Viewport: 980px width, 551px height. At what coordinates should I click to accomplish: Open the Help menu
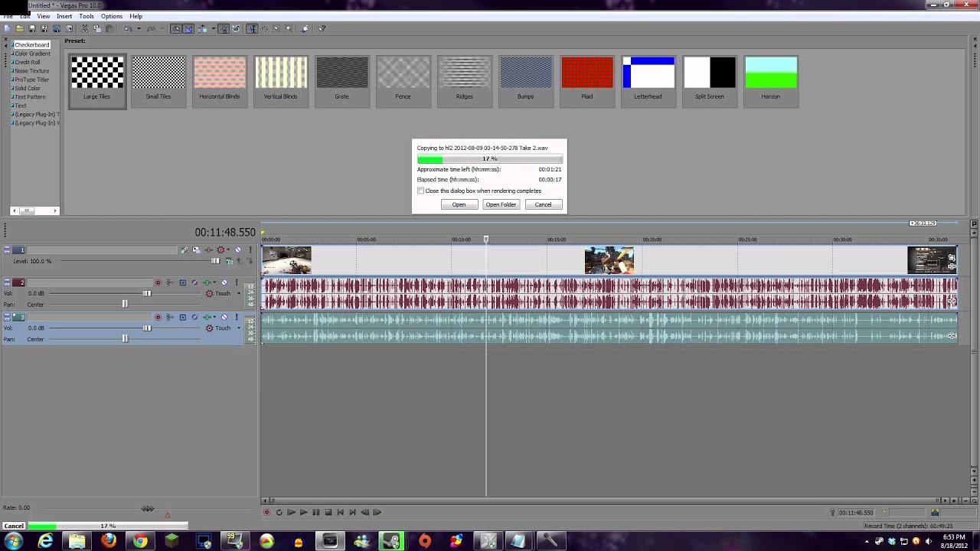point(136,16)
